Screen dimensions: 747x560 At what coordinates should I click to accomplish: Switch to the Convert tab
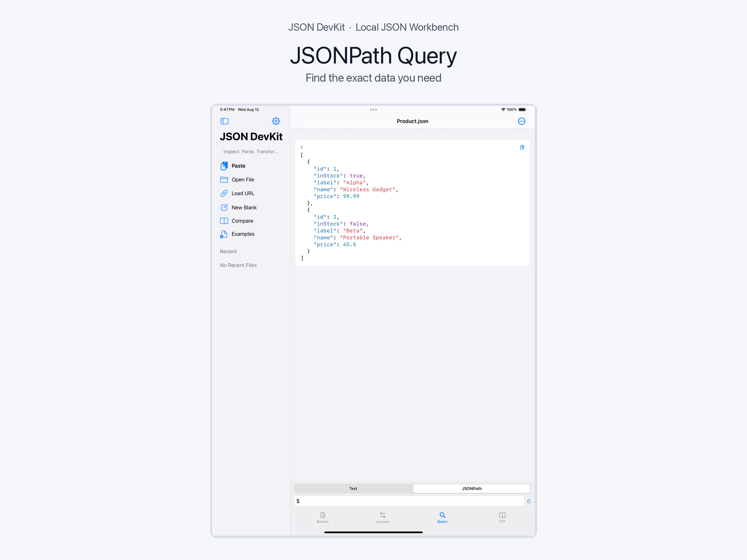[x=382, y=517]
